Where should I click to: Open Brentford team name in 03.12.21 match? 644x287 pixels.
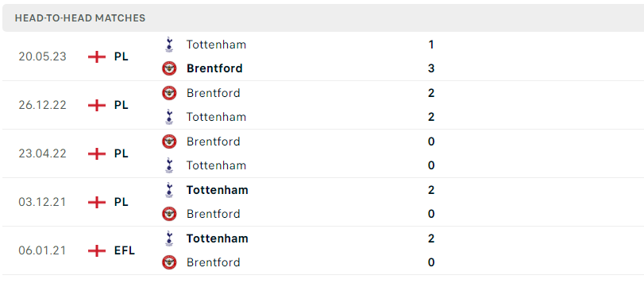(x=213, y=214)
